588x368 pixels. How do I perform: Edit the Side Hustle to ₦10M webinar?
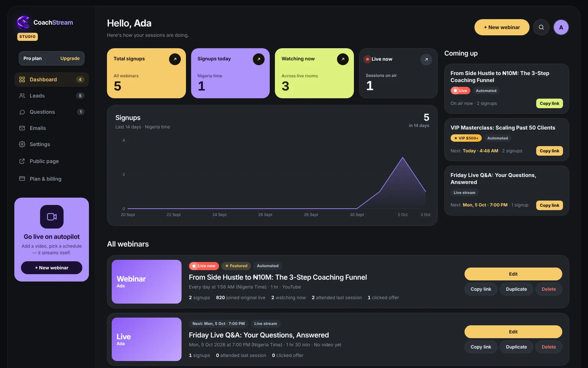(x=513, y=274)
